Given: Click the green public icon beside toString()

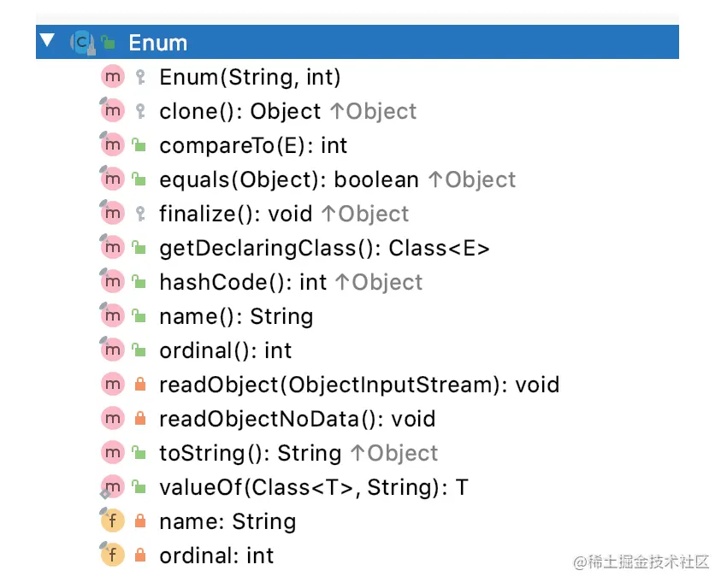Looking at the screenshot, I should (139, 453).
